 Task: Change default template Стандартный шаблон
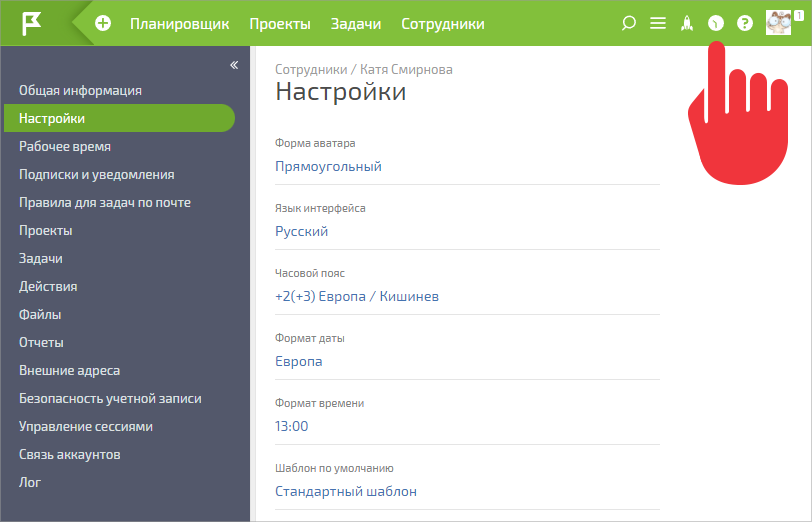(x=346, y=491)
